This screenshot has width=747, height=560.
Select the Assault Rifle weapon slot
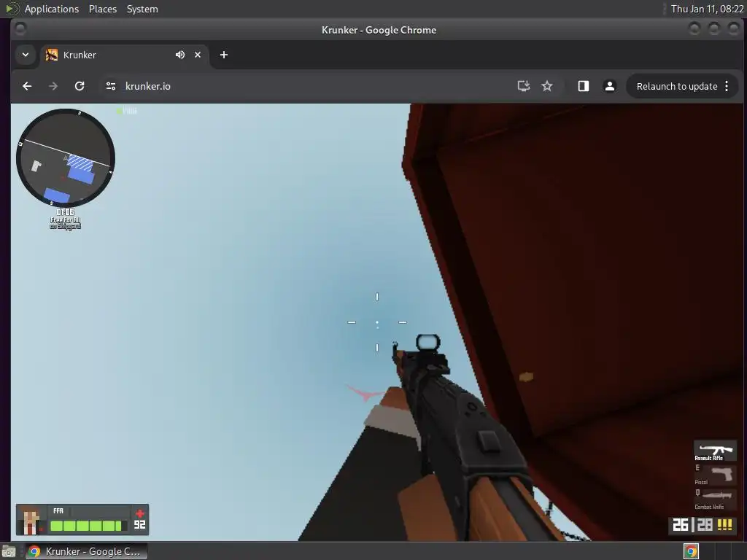pos(715,451)
